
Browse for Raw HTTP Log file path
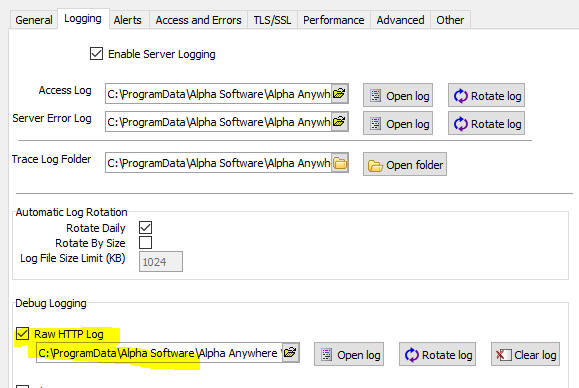pos(291,353)
